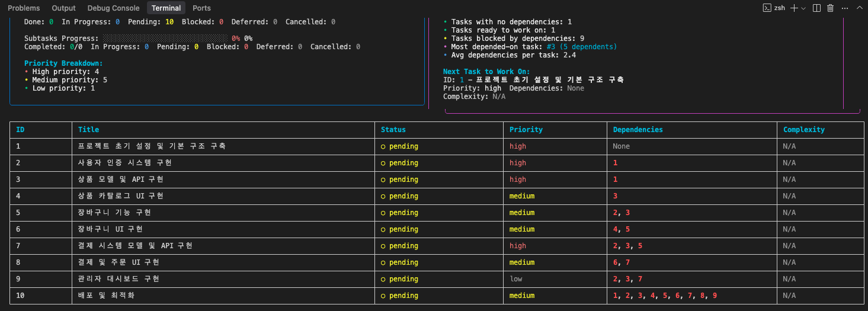Click dependencies '6, 7' of task 8
The height and width of the screenshot is (311, 868).
622,262
